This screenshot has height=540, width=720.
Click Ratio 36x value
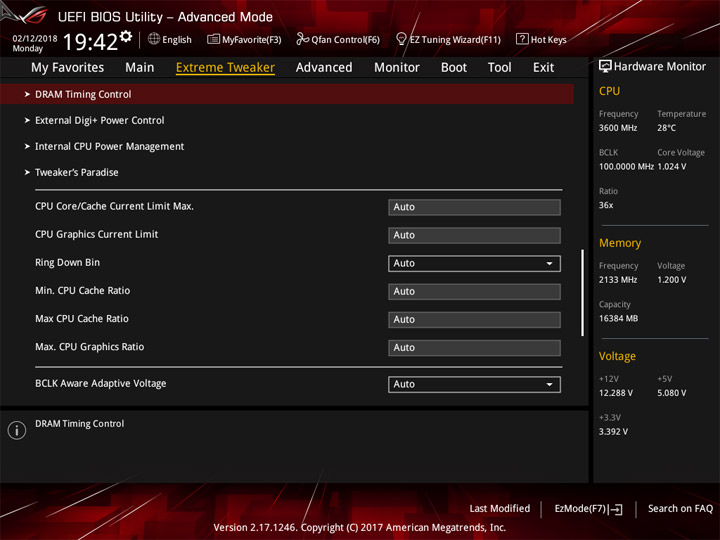point(606,205)
